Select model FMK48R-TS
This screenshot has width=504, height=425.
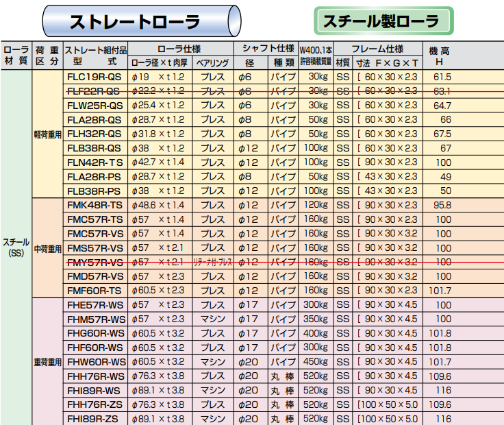(94, 205)
